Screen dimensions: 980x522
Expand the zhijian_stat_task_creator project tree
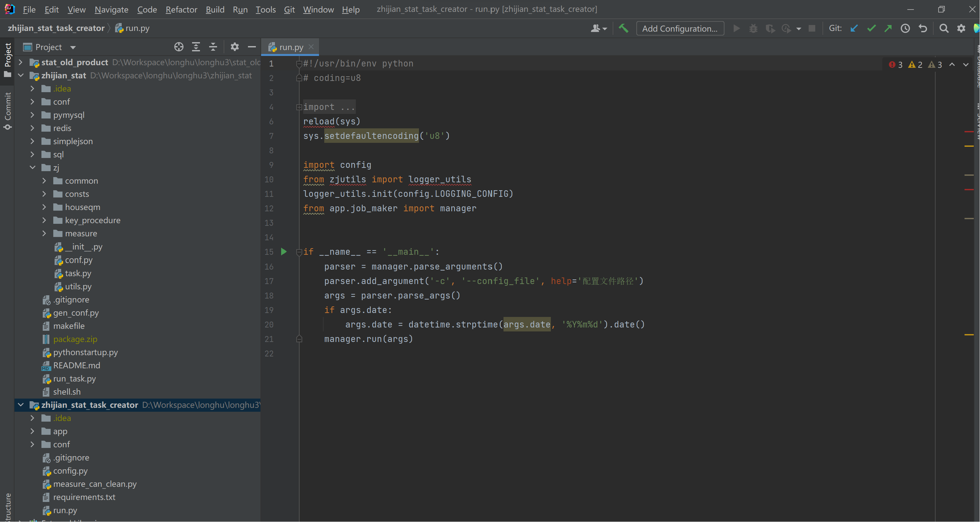click(x=22, y=405)
